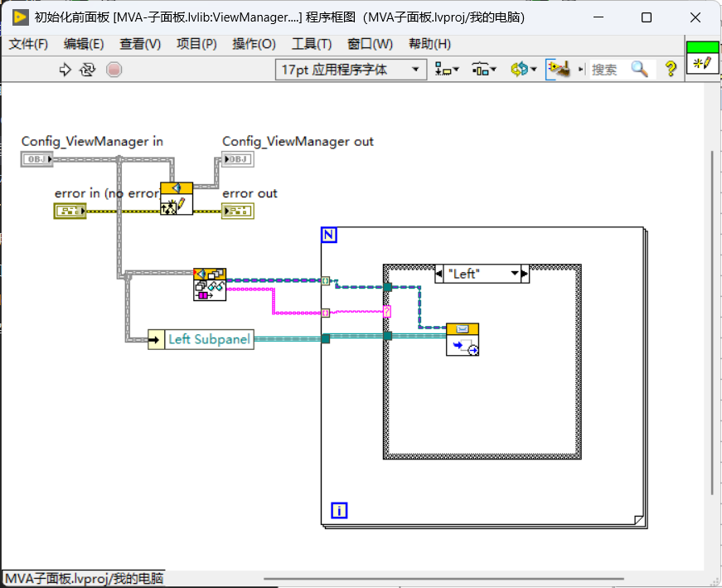The image size is (722, 588).
Task: Click the loop iteration i terminal
Action: (x=339, y=511)
